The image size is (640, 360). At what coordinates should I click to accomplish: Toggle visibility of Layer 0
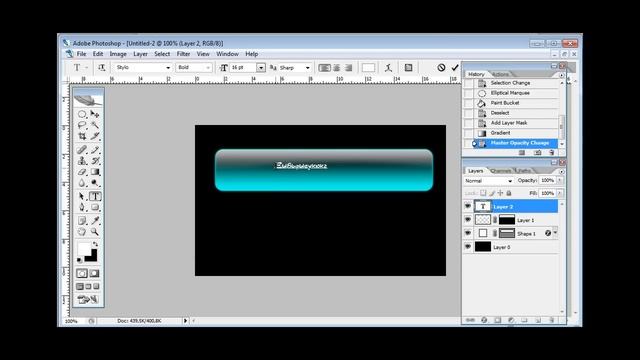point(468,247)
